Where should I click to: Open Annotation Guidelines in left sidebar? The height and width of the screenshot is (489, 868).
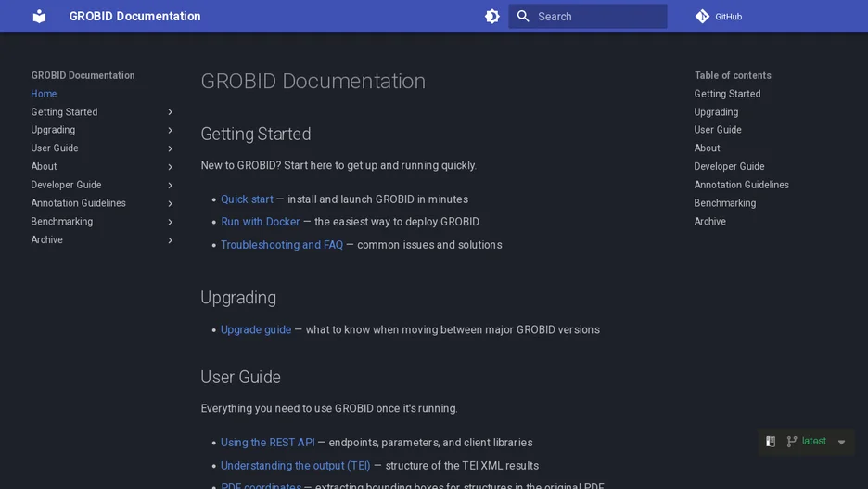point(79,202)
